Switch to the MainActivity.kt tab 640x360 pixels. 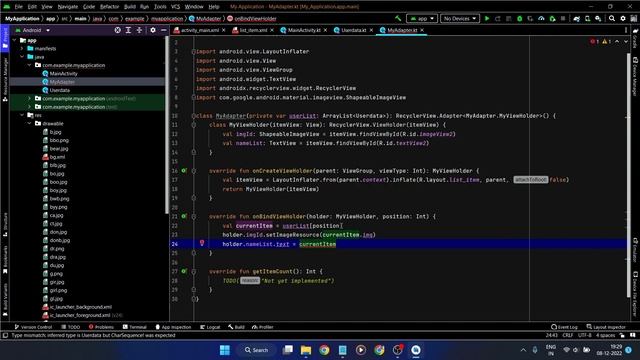pyautogui.click(x=304, y=30)
